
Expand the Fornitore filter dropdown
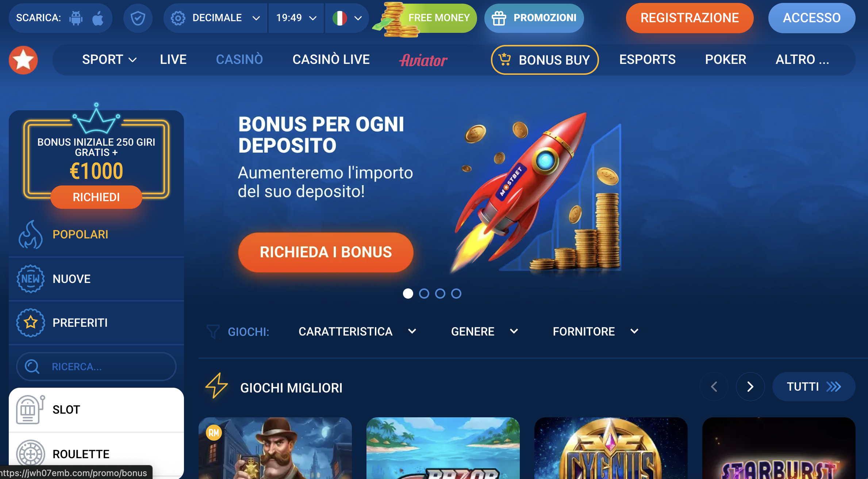click(596, 332)
